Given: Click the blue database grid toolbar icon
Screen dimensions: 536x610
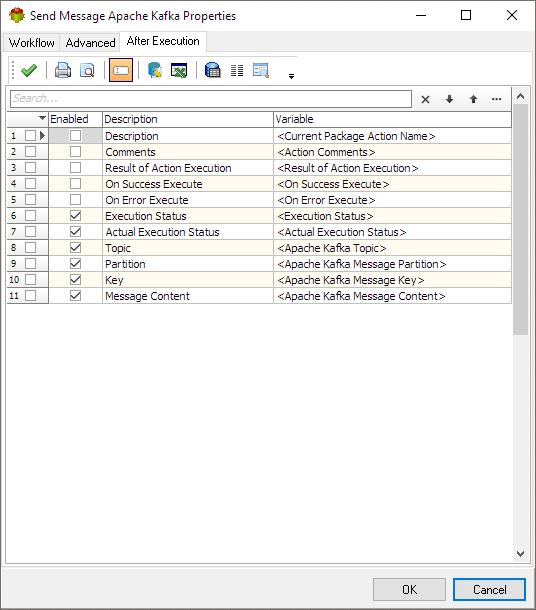Looking at the screenshot, I should point(213,70).
